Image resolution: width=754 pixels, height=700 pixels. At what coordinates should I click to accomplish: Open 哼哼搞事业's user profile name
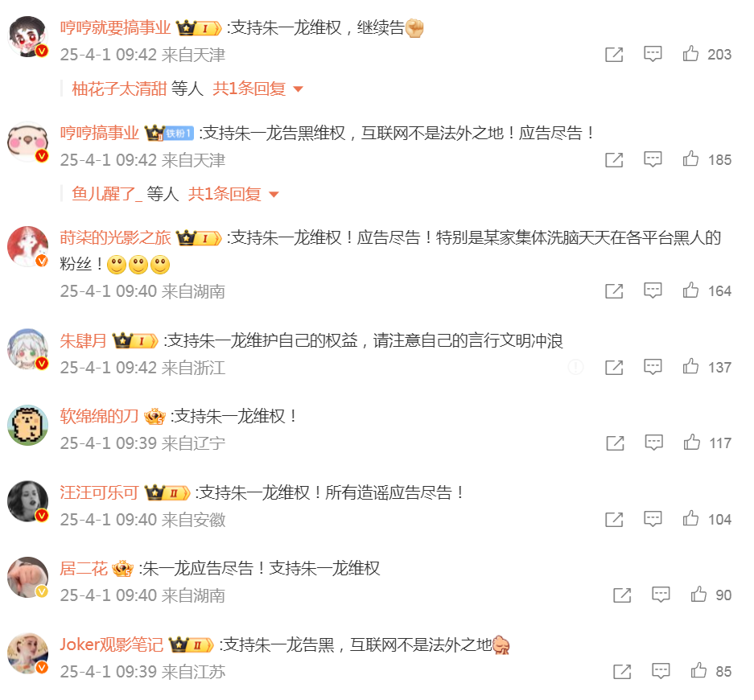pos(100,133)
